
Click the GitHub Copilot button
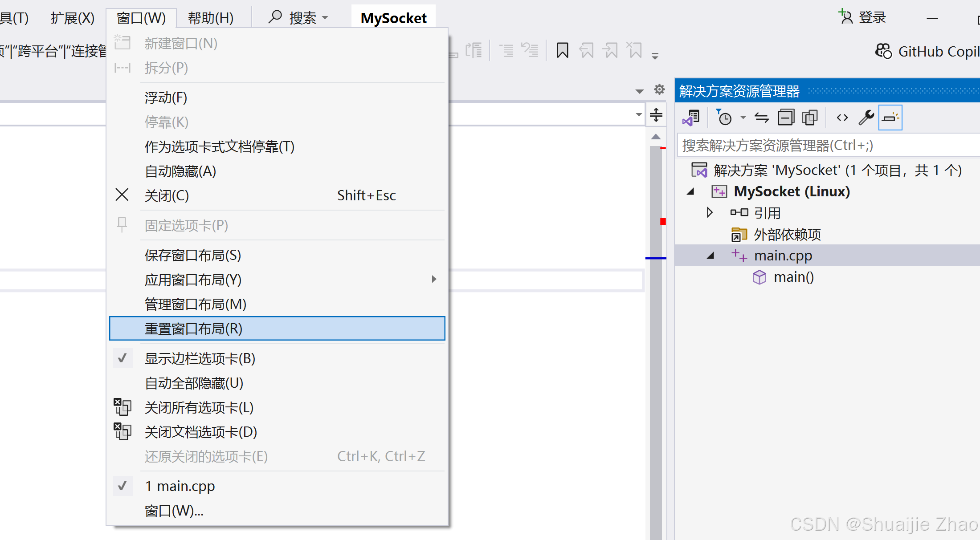point(927,51)
